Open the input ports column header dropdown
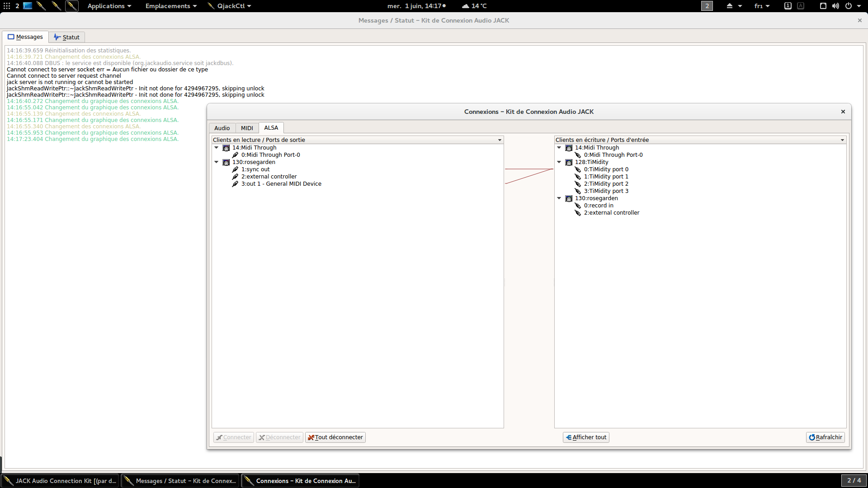This screenshot has height=488, width=868. [x=842, y=140]
